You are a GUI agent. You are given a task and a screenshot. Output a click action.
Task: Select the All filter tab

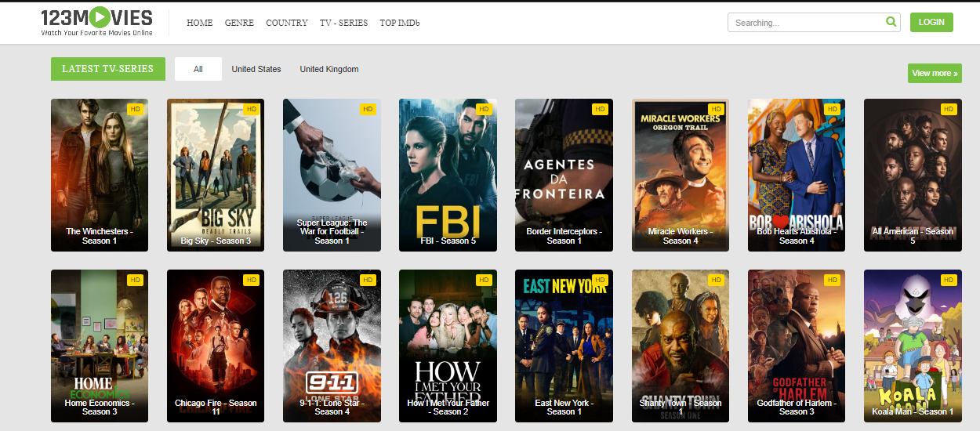tap(198, 69)
